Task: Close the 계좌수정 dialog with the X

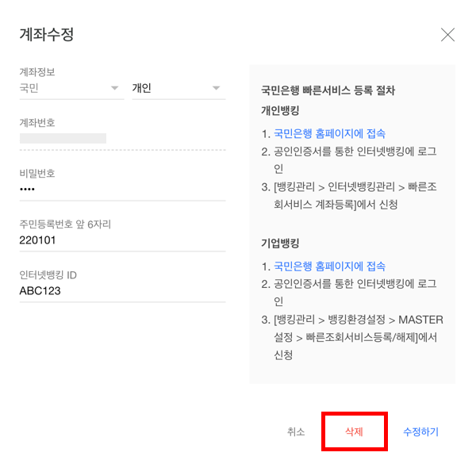Action: coord(447,34)
